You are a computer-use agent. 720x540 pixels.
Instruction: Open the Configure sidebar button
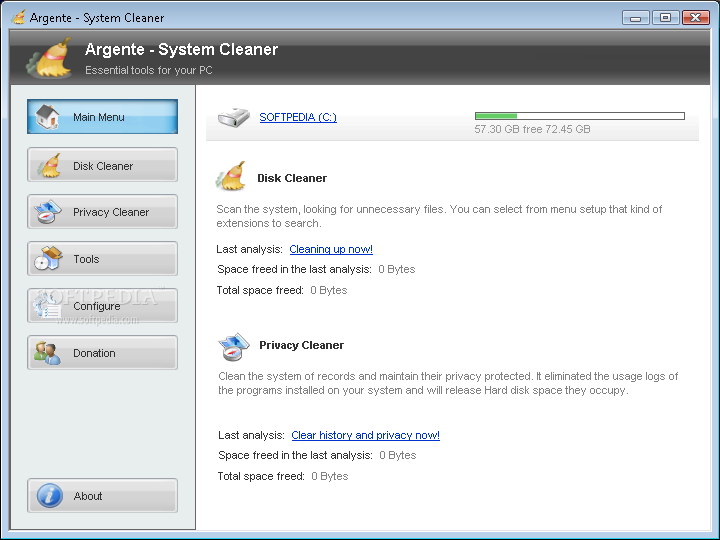tap(102, 306)
